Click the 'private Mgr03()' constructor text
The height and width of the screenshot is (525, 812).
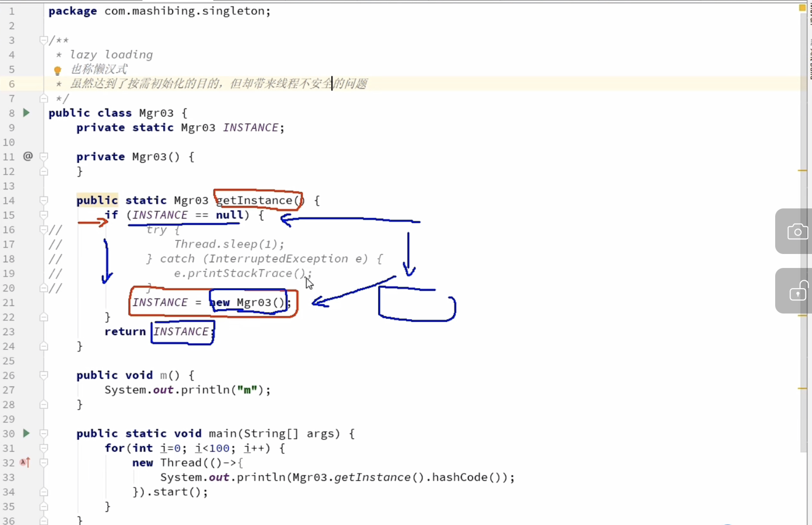pos(128,157)
